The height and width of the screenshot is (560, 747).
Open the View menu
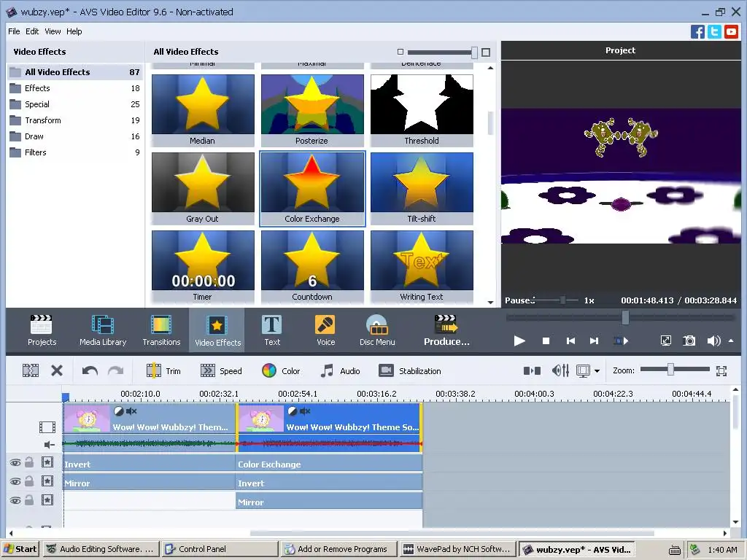point(53,31)
